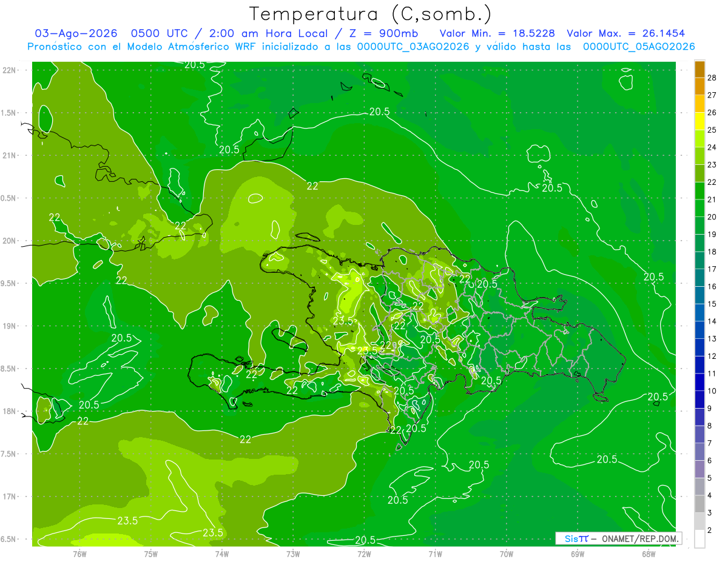
Task: Click "Pronóstico con el Modelo Atmosferico WRF" text
Action: coord(143,47)
